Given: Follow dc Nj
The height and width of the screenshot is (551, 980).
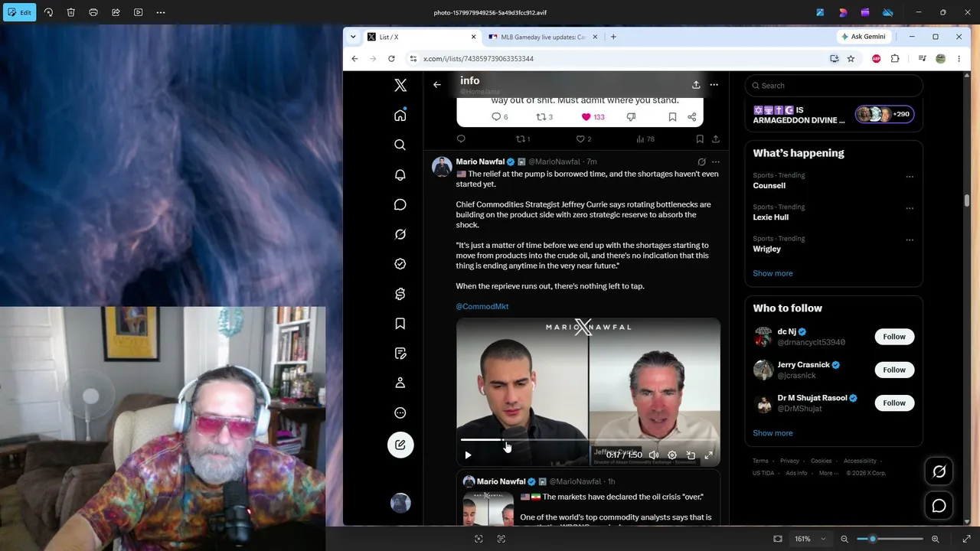Looking at the screenshot, I should [x=894, y=337].
